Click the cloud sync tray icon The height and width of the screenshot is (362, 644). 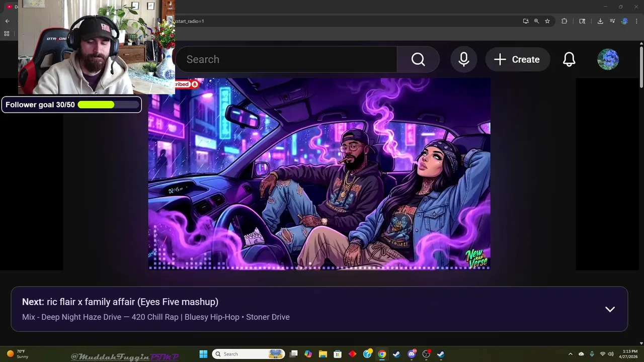[x=581, y=354]
